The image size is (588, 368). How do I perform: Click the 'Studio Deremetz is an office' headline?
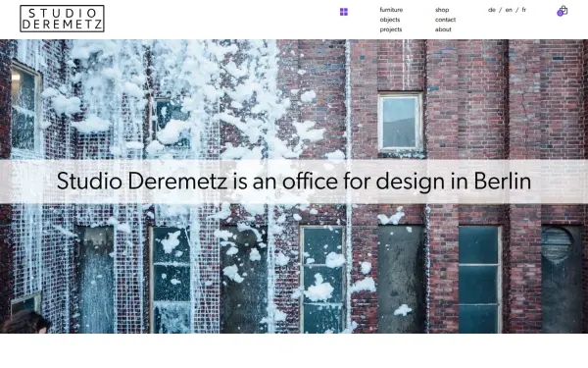click(294, 181)
